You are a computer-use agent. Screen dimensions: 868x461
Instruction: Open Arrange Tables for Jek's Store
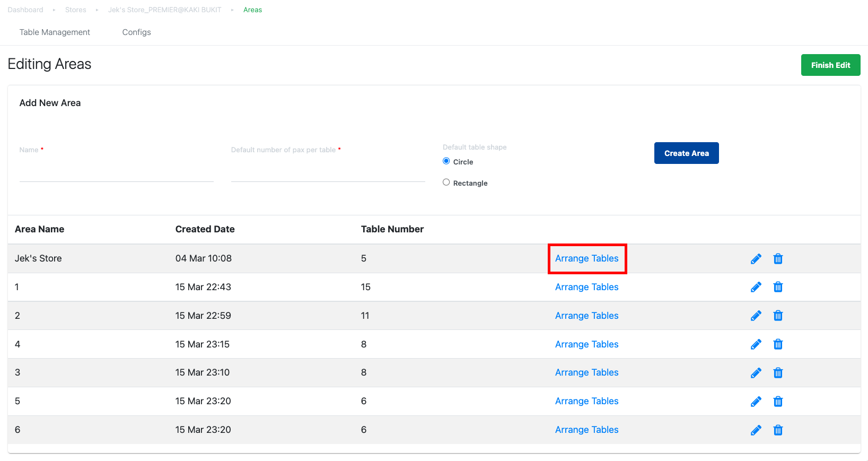pos(587,258)
